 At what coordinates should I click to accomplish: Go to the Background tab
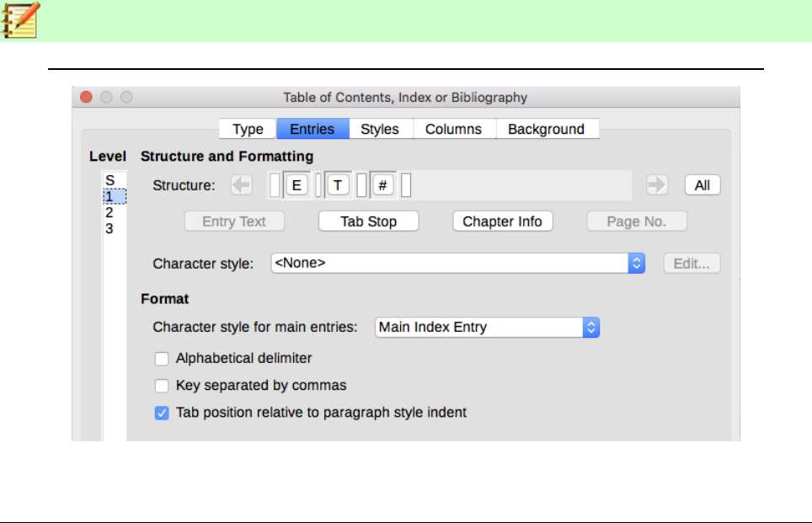point(546,130)
